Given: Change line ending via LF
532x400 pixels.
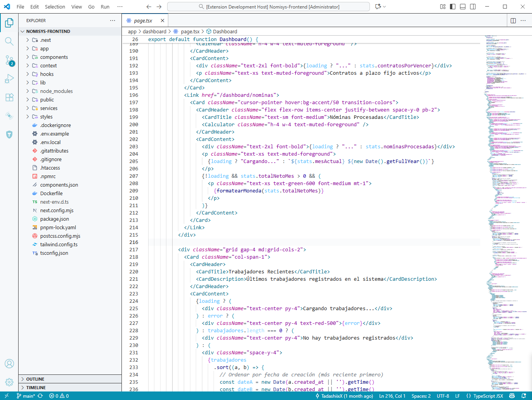Looking at the screenshot, I should [x=457, y=396].
